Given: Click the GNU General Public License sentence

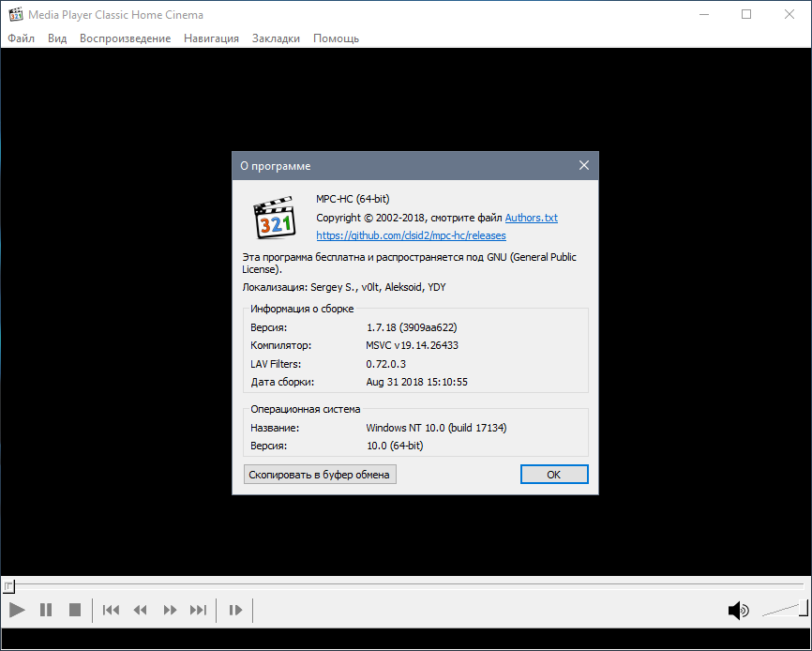Looking at the screenshot, I should pyautogui.click(x=409, y=263).
